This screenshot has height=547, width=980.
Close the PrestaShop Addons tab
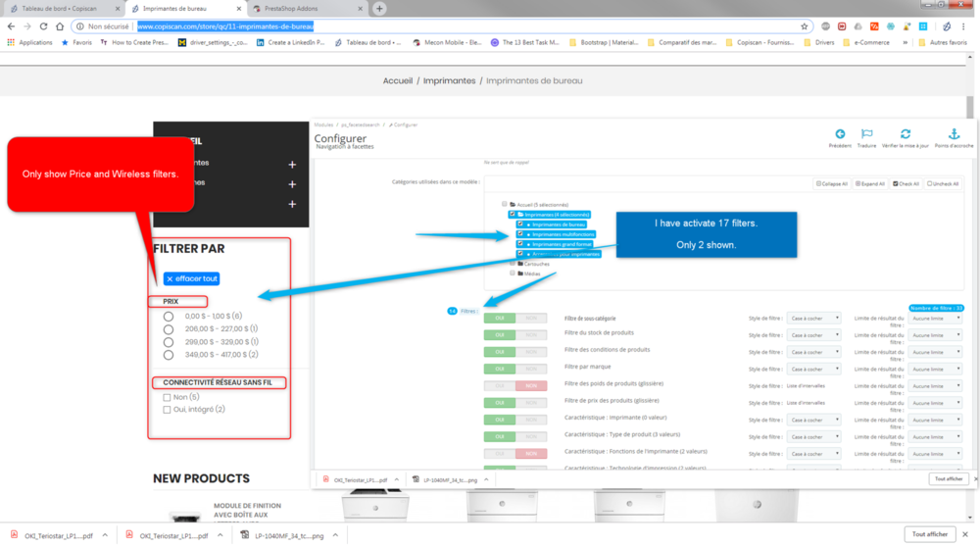360,9
